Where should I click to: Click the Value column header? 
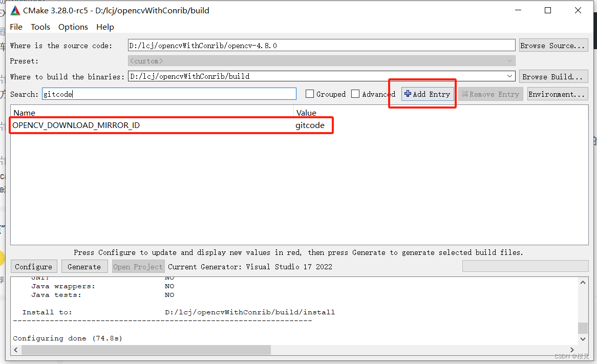click(x=306, y=113)
